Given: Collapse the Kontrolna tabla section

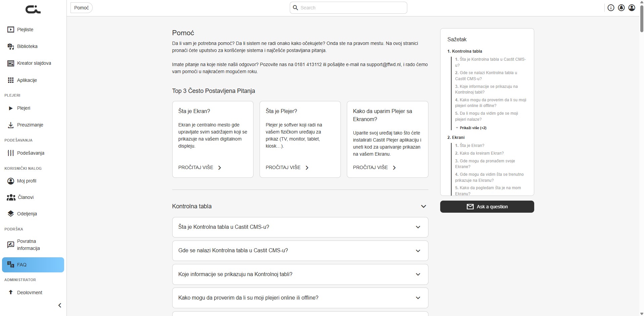Looking at the screenshot, I should coord(423,206).
